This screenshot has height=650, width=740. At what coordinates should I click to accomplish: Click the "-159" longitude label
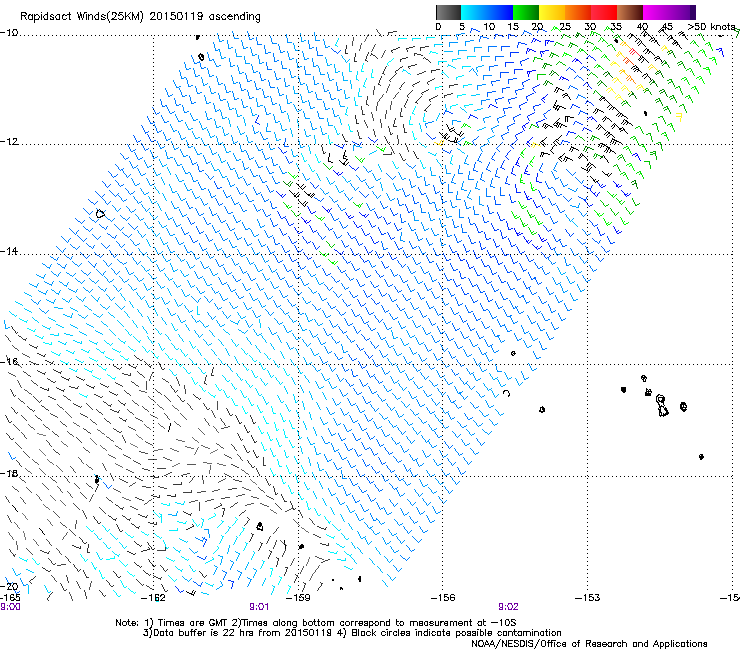(298, 598)
